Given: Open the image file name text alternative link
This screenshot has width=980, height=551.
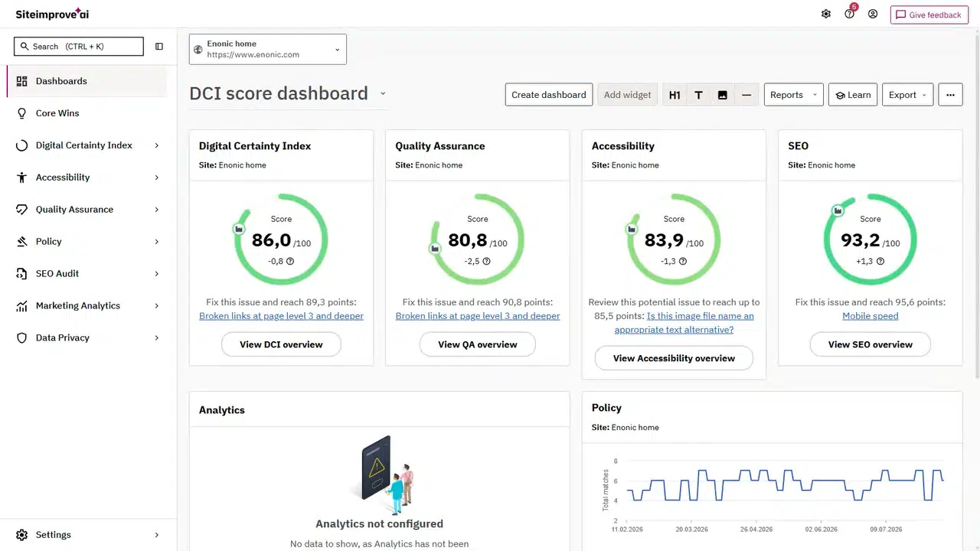Looking at the screenshot, I should point(684,323).
